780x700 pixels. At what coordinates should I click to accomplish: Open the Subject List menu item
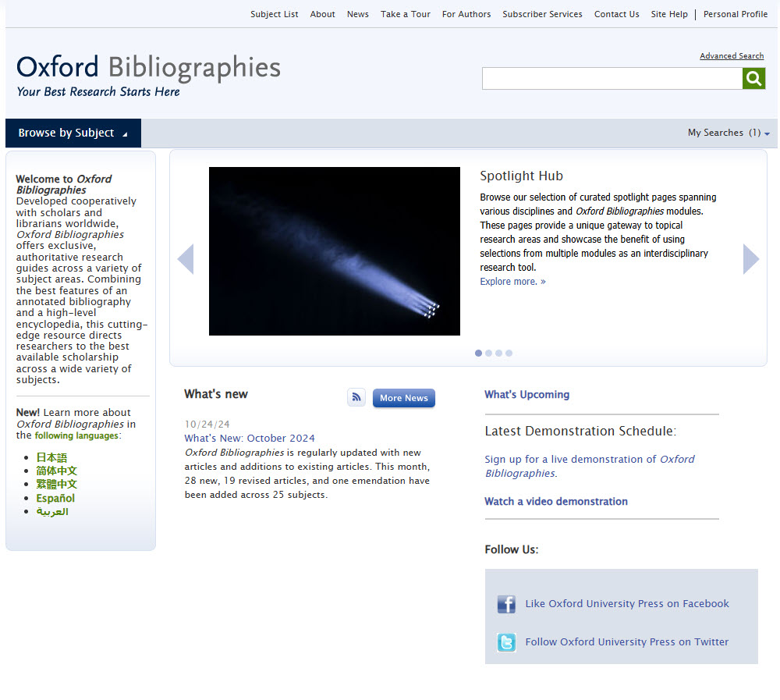[x=274, y=13]
